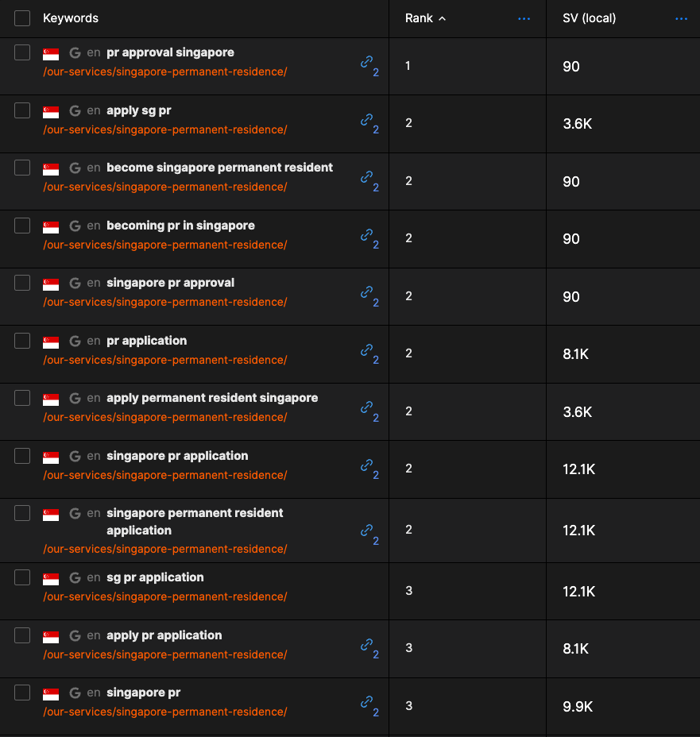This screenshot has height=737, width=700.
Task: Open URL under 'sg pr application' keyword
Action: pyautogui.click(x=165, y=597)
